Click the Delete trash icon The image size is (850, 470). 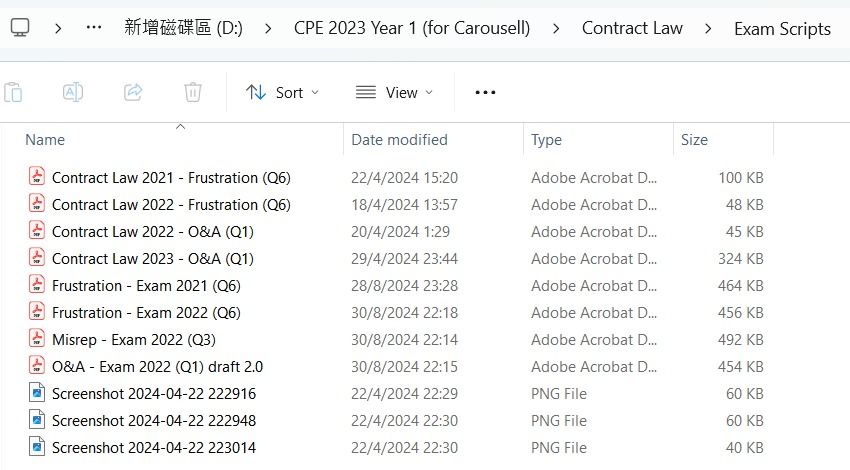[x=193, y=92]
